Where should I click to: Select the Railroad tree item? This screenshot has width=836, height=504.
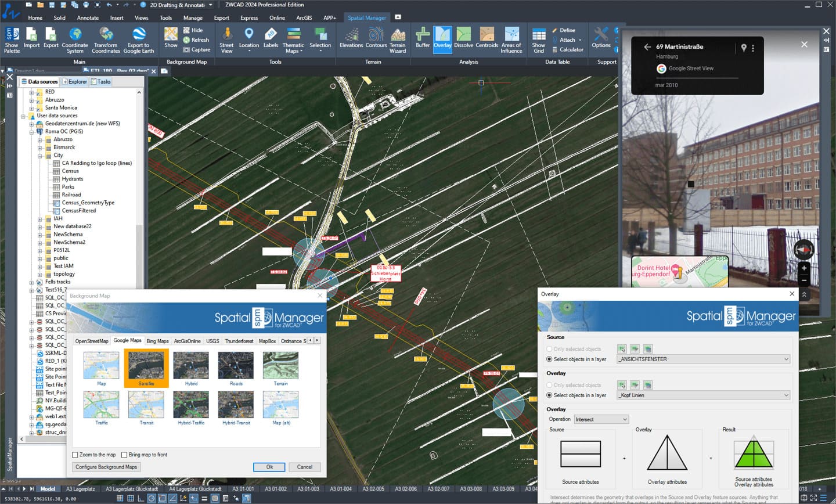71,195
